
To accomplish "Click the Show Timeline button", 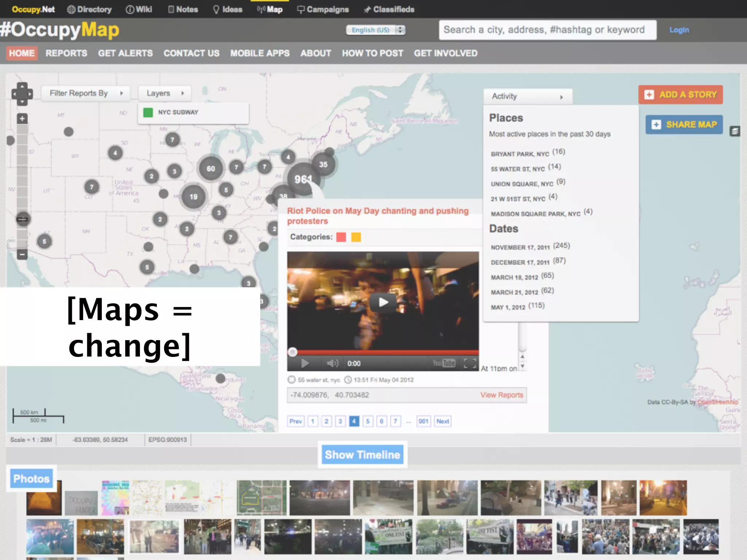I will point(363,455).
